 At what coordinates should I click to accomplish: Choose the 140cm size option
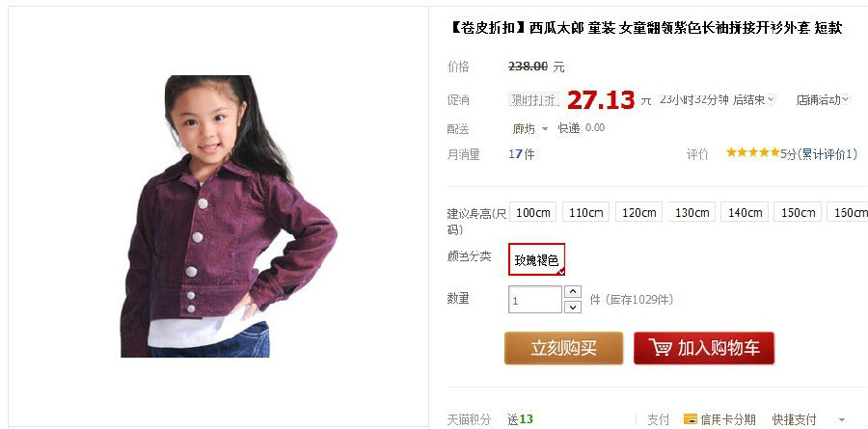(745, 212)
